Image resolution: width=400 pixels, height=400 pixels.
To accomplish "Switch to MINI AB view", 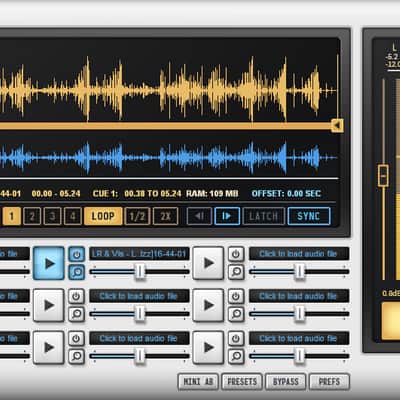I will click(x=198, y=381).
